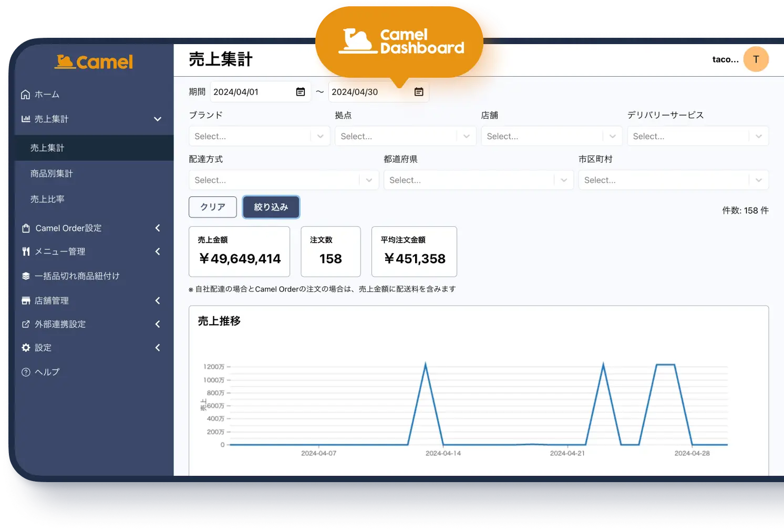Open the 都道府県 select dropdown
Viewport: 784px width, 532px height.
pos(479,180)
